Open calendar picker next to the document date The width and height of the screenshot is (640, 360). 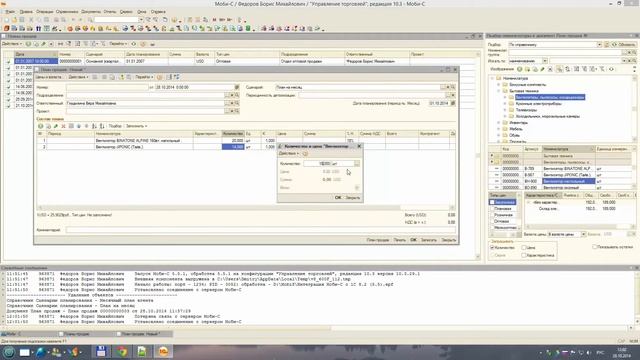pos(237,87)
